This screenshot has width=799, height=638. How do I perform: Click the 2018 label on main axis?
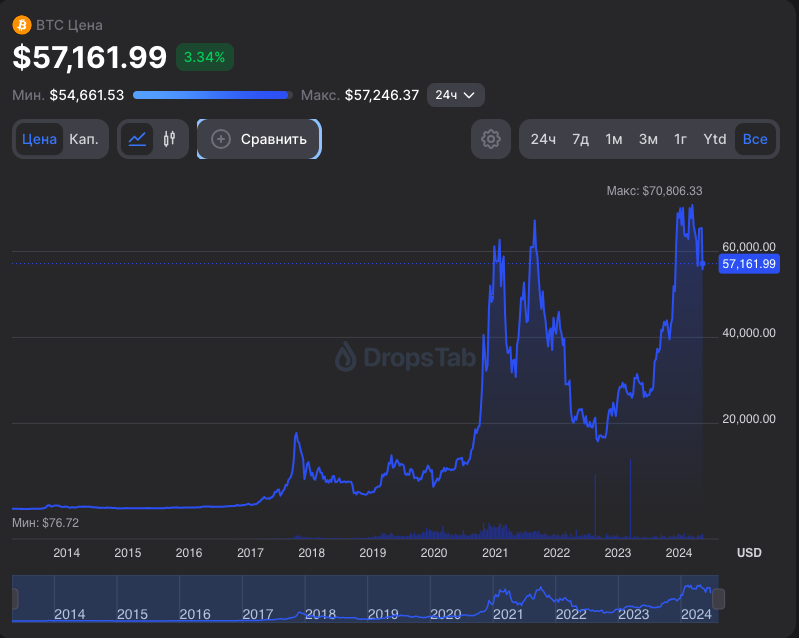(311, 553)
